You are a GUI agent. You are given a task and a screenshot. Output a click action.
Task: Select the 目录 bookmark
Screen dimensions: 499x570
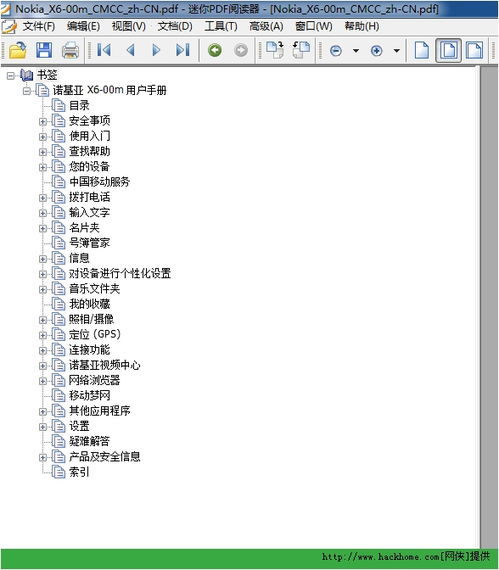pos(79,105)
